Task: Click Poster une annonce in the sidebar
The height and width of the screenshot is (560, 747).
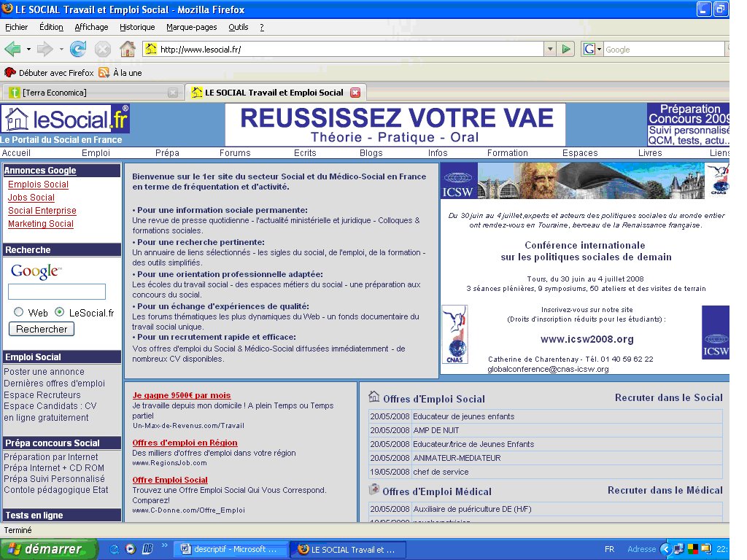Action: point(44,371)
